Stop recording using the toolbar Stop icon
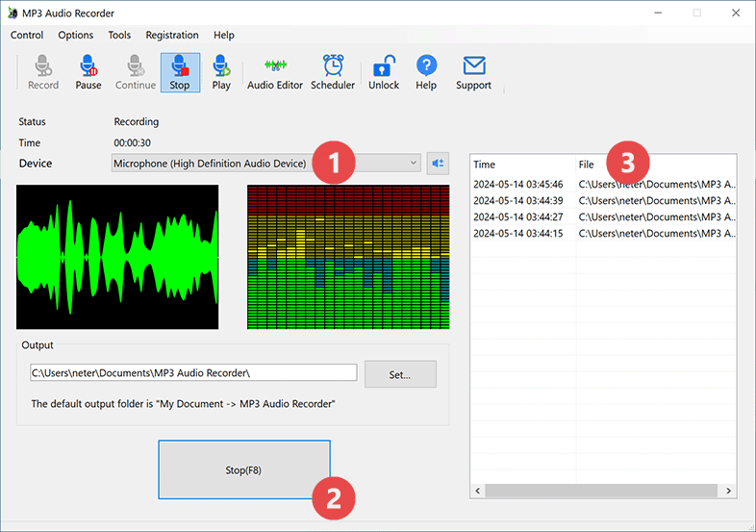756x532 pixels. click(x=180, y=72)
